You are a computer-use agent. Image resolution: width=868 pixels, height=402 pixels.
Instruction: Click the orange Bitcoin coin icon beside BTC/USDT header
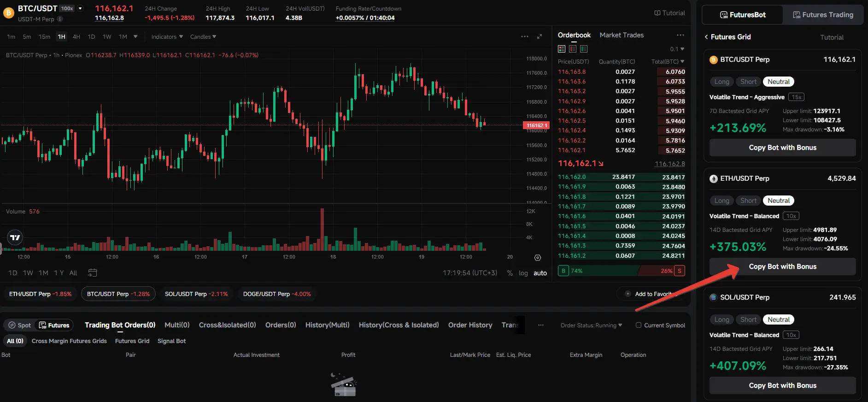(8, 13)
